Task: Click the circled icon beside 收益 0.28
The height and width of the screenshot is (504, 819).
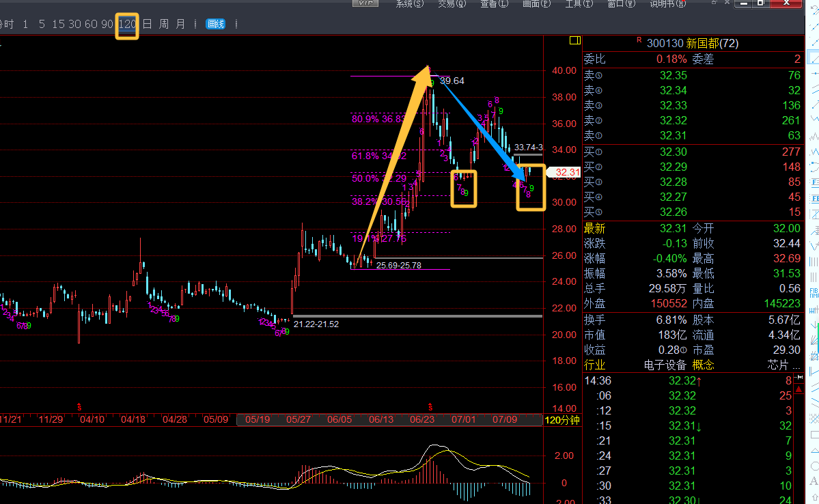Action: pyautogui.click(x=684, y=350)
